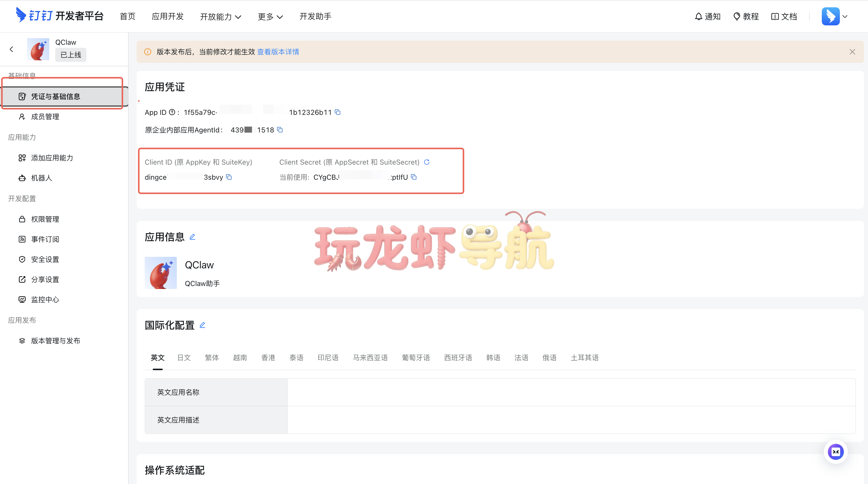The height and width of the screenshot is (484, 868).
Task: Switch to the 俄语 tab
Action: tap(549, 358)
